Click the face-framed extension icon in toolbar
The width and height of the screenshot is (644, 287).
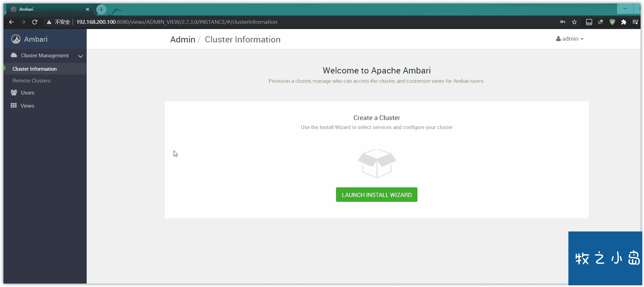[x=589, y=22]
